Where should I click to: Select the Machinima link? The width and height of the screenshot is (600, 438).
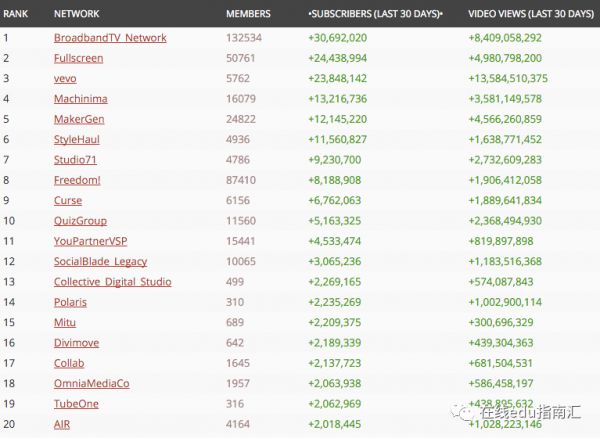pos(80,99)
